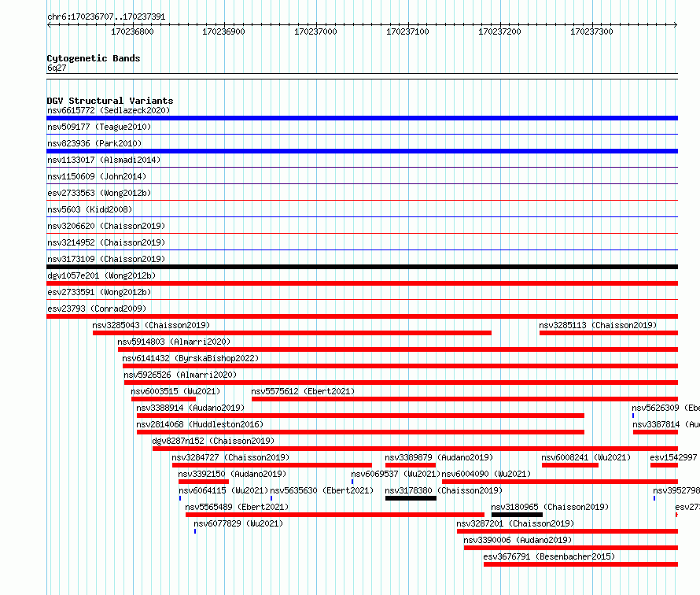Open nsv5575612 (Ebert2021) variant
This screenshot has width=700, height=595.
click(303, 391)
